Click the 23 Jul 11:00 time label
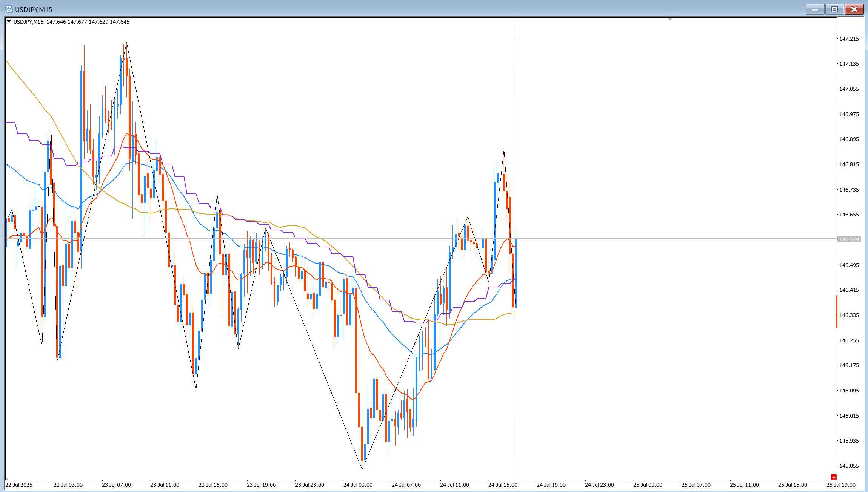The height and width of the screenshot is (492, 868). [x=165, y=485]
